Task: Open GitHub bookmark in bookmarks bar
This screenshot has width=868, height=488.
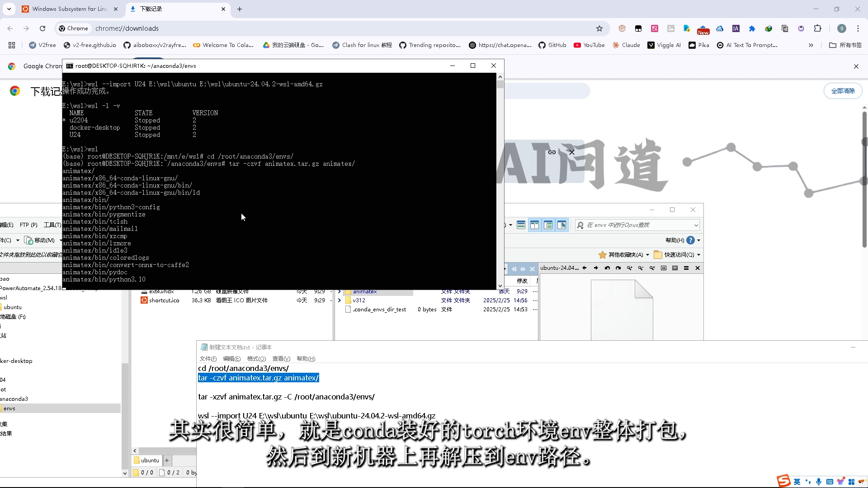Action: pos(552,45)
